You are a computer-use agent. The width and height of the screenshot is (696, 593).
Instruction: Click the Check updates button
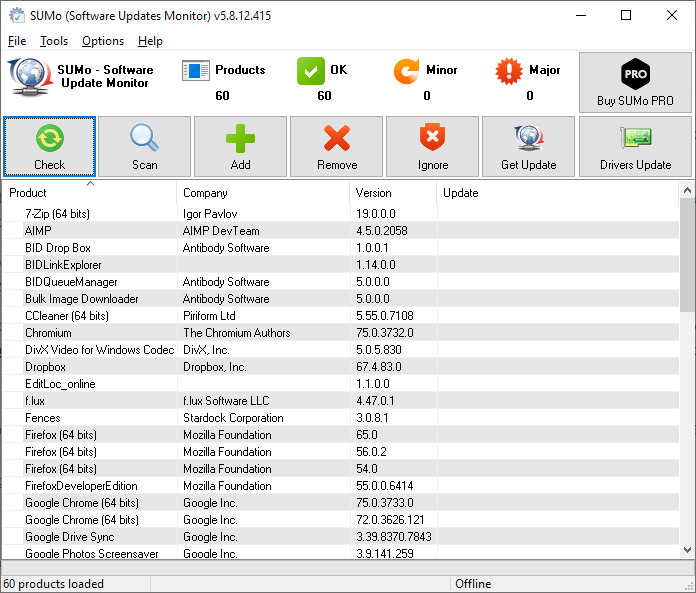point(49,146)
